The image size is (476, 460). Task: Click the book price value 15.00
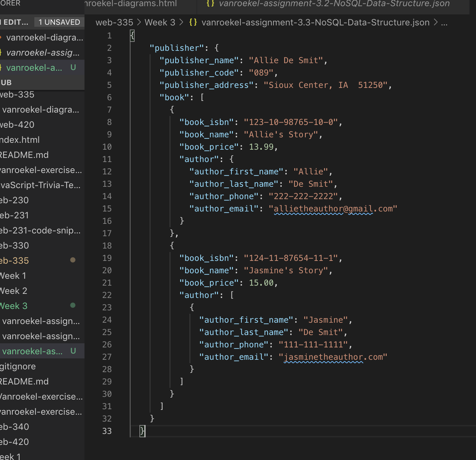[x=261, y=283]
